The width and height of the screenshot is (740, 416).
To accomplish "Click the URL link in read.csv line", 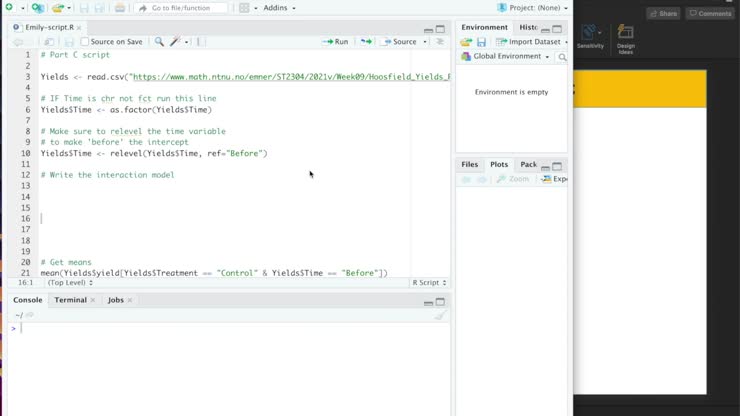I will (292, 76).
